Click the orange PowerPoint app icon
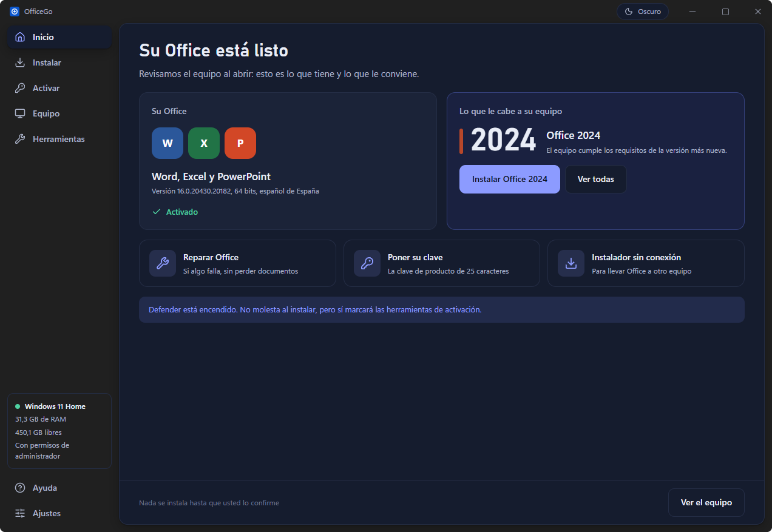The width and height of the screenshot is (772, 532). [240, 143]
